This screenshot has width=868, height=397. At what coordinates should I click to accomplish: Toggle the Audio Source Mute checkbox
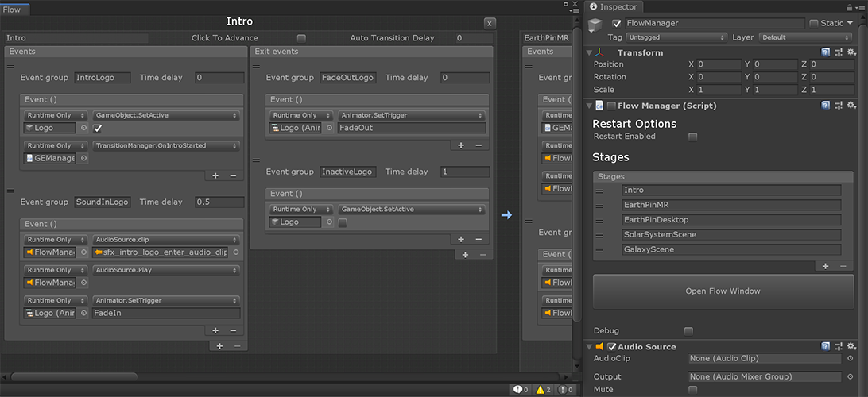pyautogui.click(x=692, y=390)
